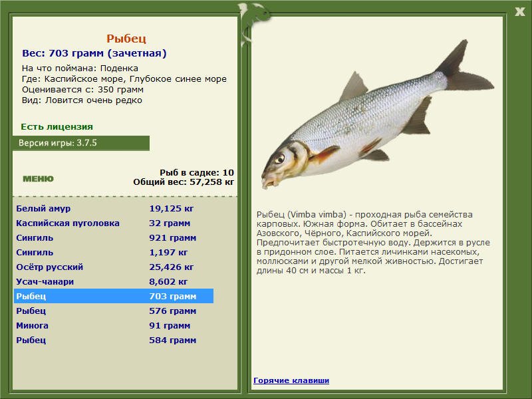
Task: Click the Где: Каспийское море location line
Action: (124, 79)
